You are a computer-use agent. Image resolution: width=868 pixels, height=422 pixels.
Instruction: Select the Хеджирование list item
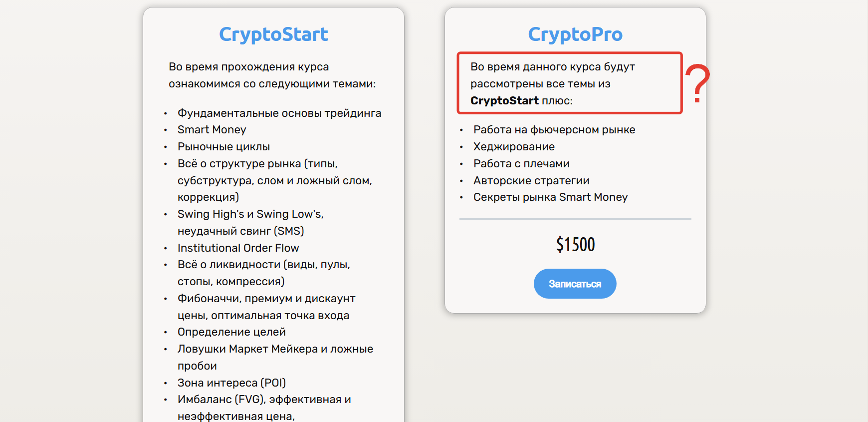tap(514, 147)
